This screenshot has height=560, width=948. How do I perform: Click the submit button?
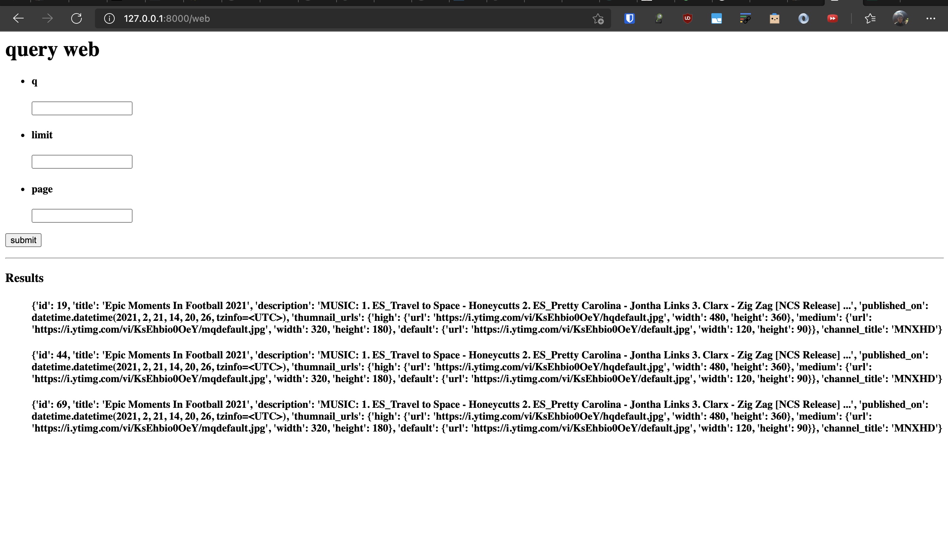tap(23, 240)
